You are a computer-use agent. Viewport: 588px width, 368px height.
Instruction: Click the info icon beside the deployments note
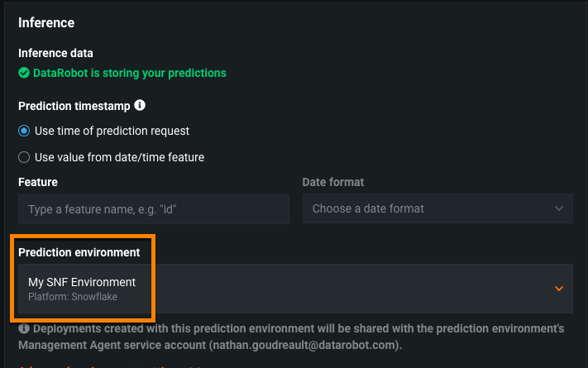tap(24, 329)
